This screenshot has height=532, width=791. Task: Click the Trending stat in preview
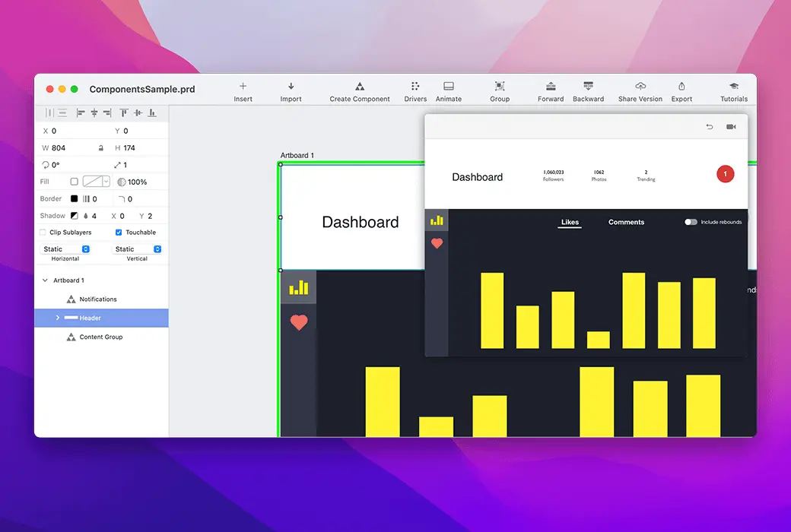[x=646, y=176]
